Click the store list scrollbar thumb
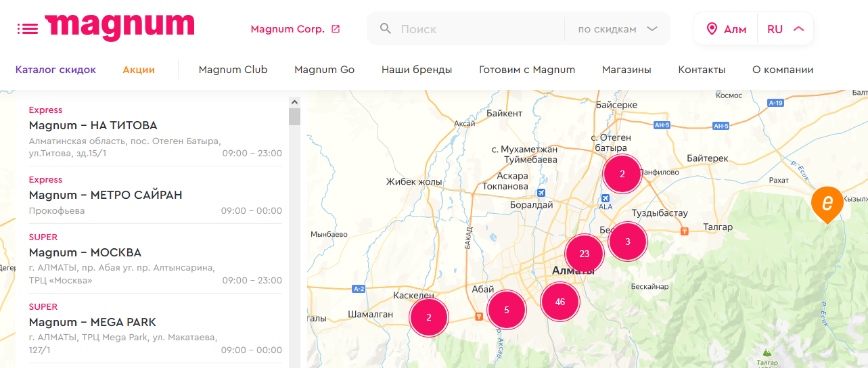This screenshot has height=368, width=868. [294, 116]
